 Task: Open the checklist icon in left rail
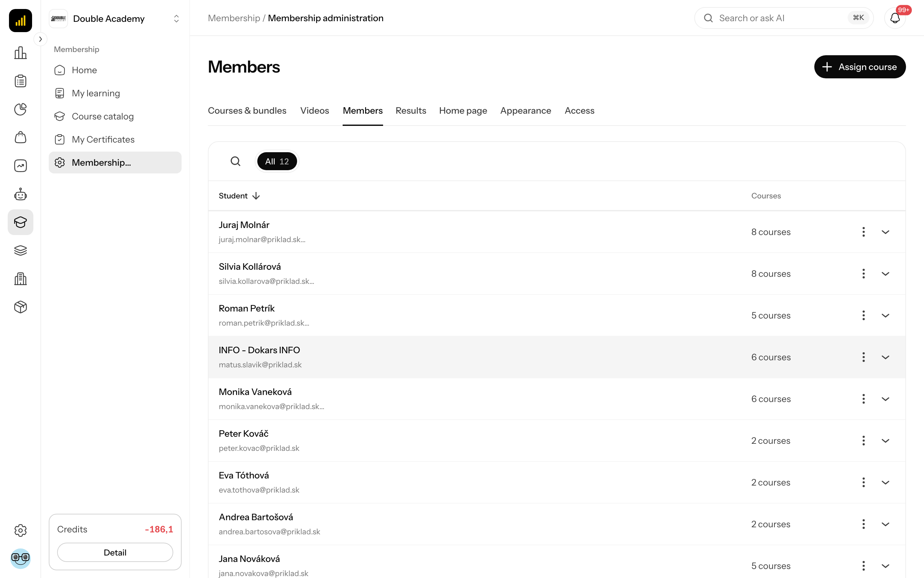pos(20,81)
